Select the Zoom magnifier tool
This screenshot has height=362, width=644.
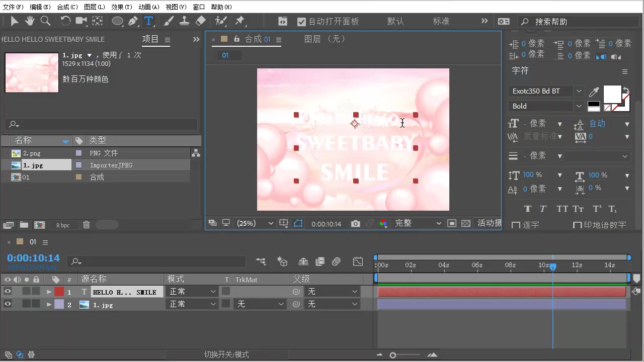[x=45, y=21]
